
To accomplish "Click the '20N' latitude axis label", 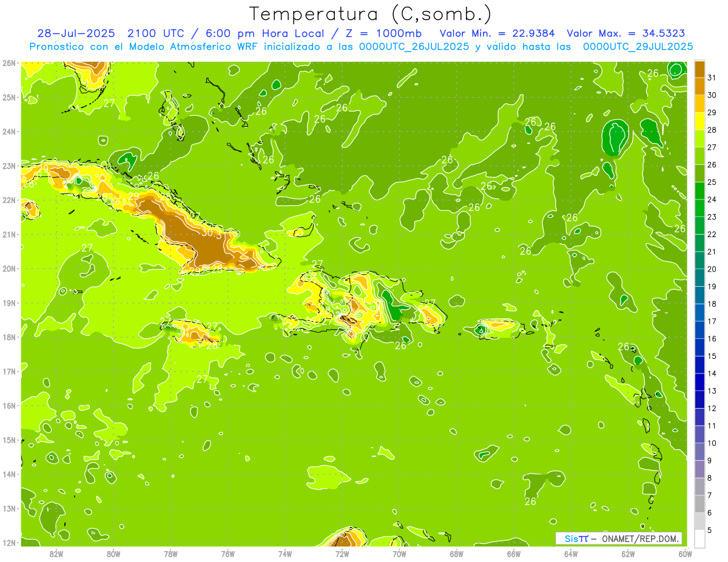I will point(8,269).
